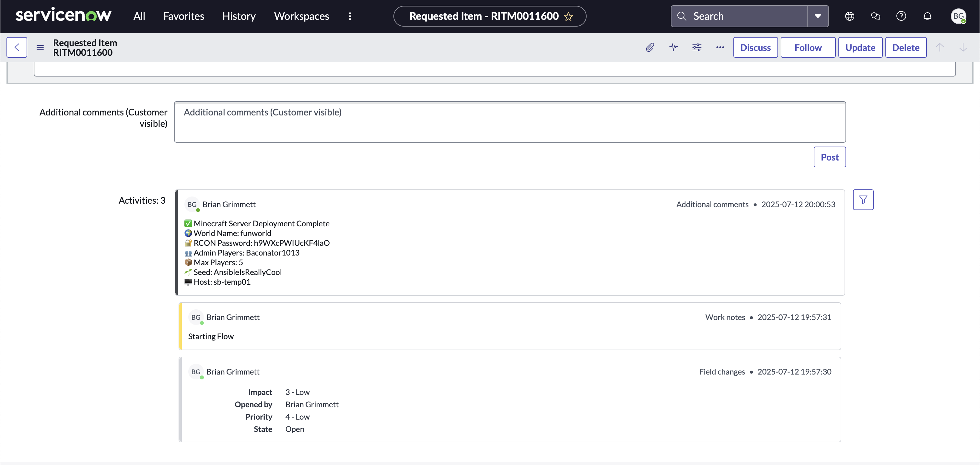Expand the search scope dropdown arrow

point(818,16)
